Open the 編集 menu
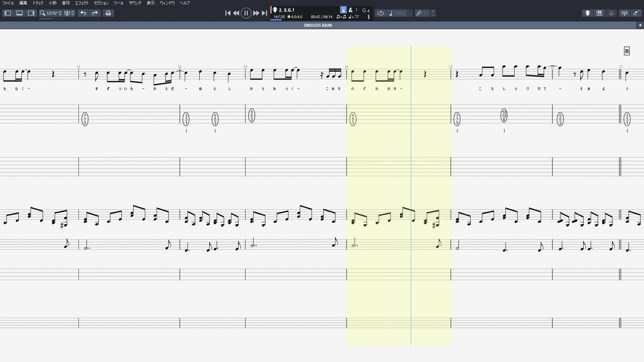The height and width of the screenshot is (362, 644). (23, 3)
